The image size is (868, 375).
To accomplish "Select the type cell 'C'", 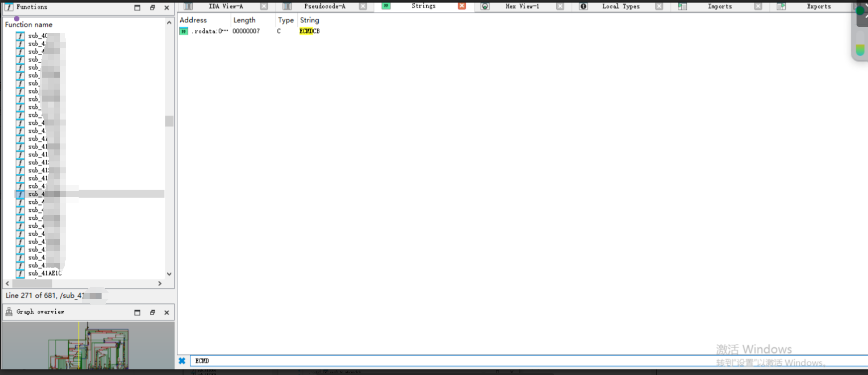I will click(x=279, y=31).
